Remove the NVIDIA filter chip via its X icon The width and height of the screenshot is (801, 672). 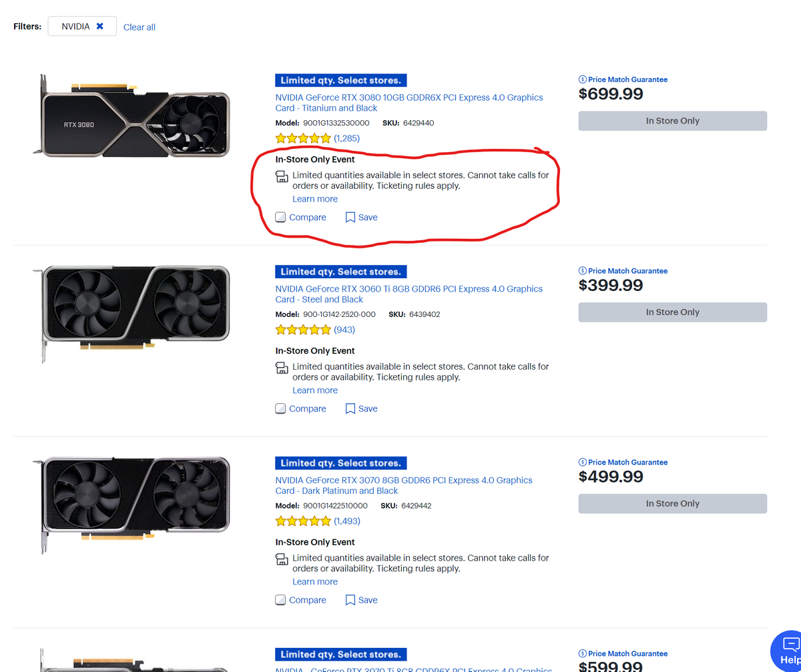pos(100,25)
